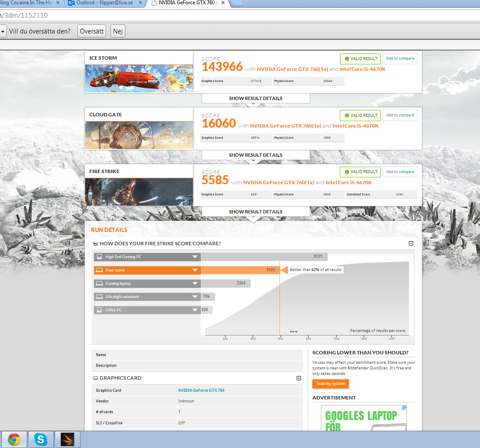Click the Cloud Gate score 16060
Image resolution: width=480 pixels, height=448 pixels.
[219, 123]
